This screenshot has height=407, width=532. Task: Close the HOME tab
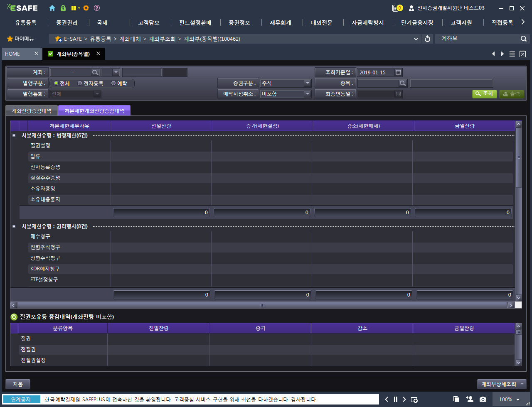(x=36, y=54)
